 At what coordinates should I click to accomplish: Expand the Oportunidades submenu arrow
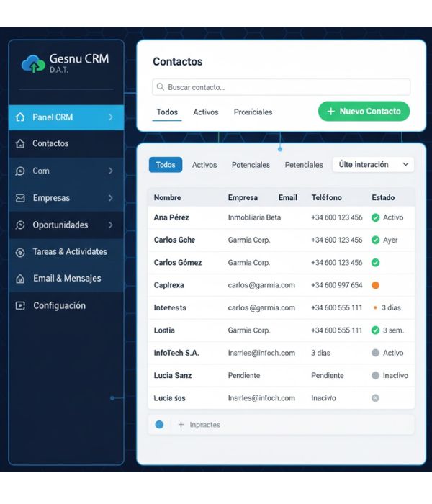pyautogui.click(x=110, y=225)
